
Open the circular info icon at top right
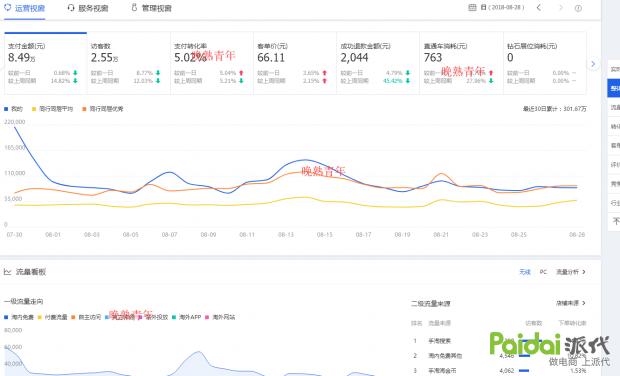click(x=578, y=8)
